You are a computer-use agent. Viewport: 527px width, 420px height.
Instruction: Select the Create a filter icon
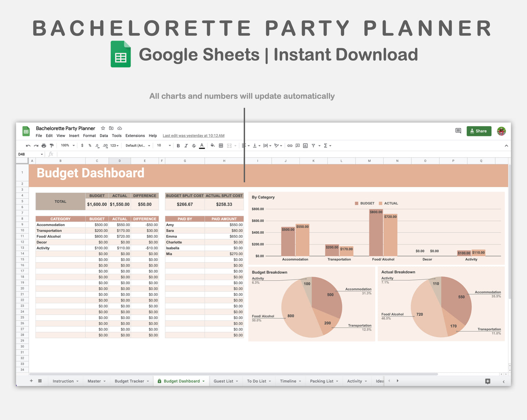point(313,145)
